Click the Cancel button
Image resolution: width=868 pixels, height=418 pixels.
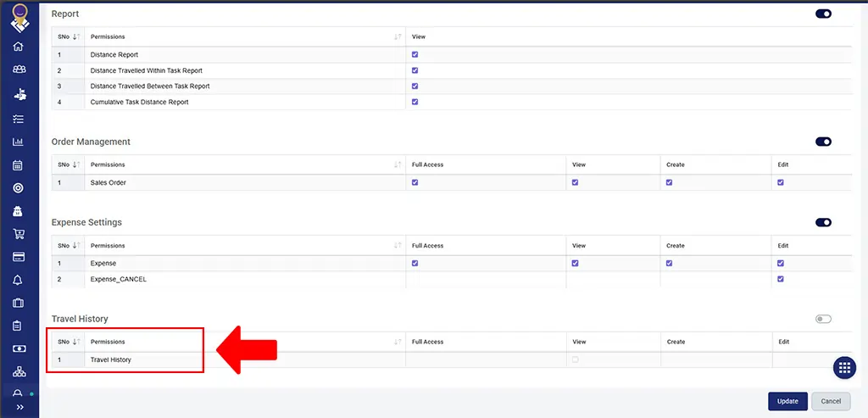coord(831,401)
